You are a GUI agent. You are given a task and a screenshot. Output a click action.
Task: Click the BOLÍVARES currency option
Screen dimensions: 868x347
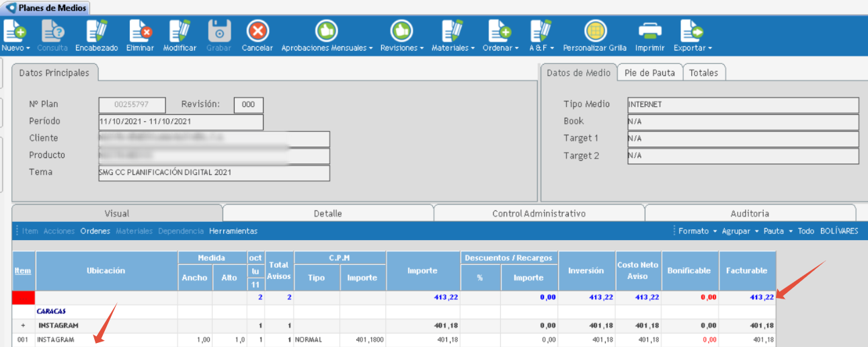(839, 231)
